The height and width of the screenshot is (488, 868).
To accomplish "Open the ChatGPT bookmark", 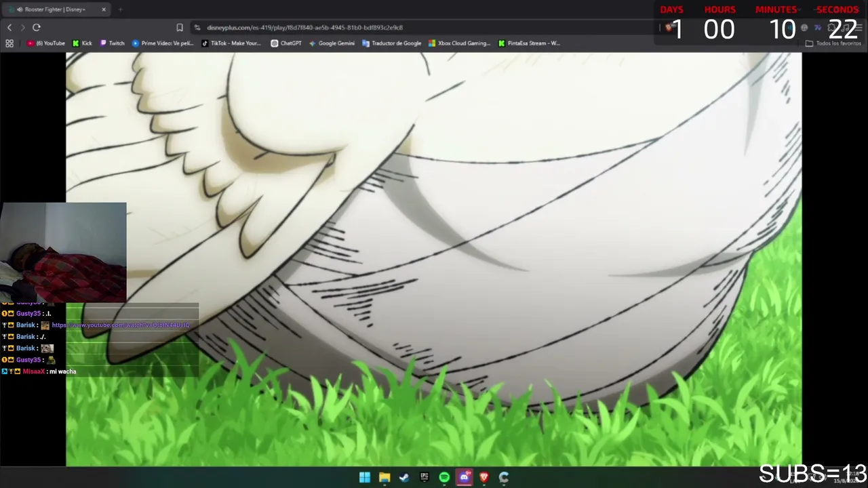I will coord(286,43).
